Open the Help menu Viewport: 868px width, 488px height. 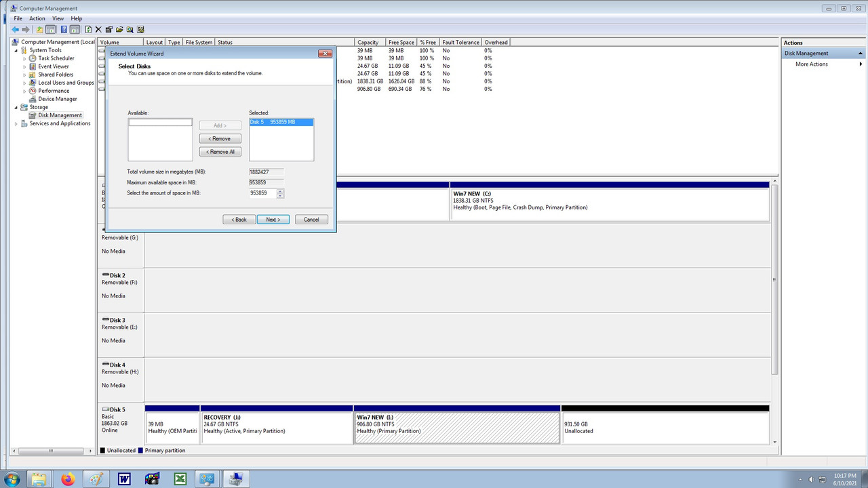click(x=77, y=18)
